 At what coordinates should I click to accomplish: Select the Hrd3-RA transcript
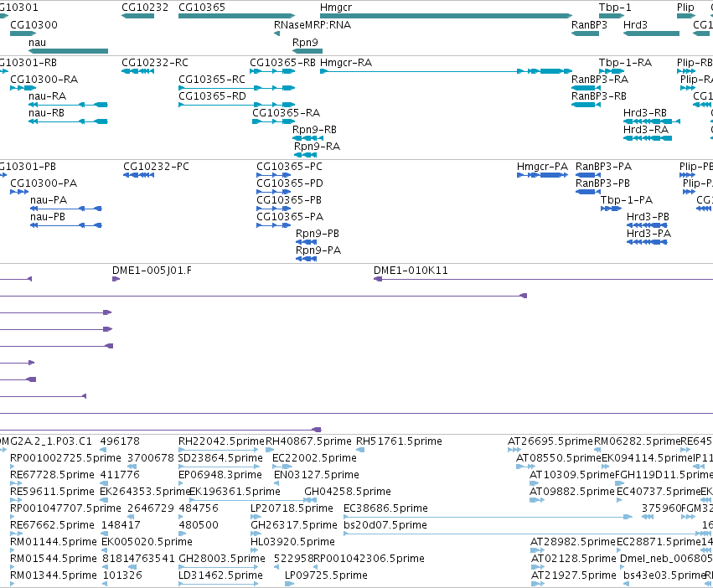[648, 138]
